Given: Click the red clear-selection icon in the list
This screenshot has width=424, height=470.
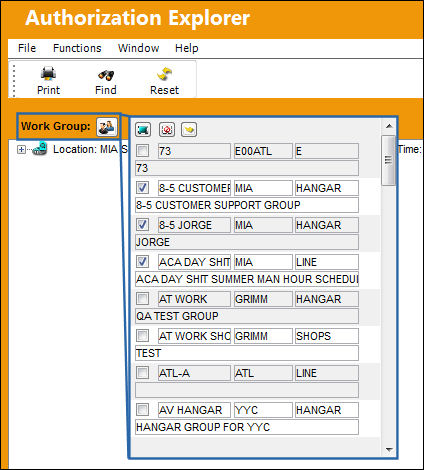Looking at the screenshot, I should (x=167, y=130).
